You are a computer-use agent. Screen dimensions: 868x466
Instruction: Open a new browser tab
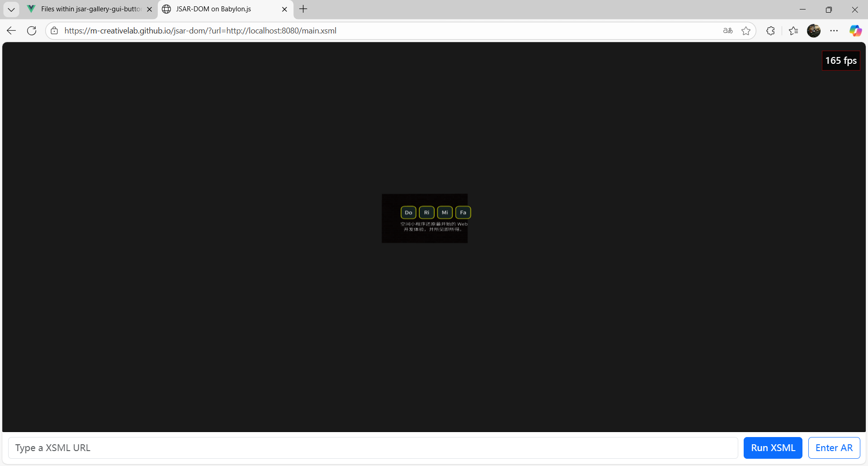[303, 9]
